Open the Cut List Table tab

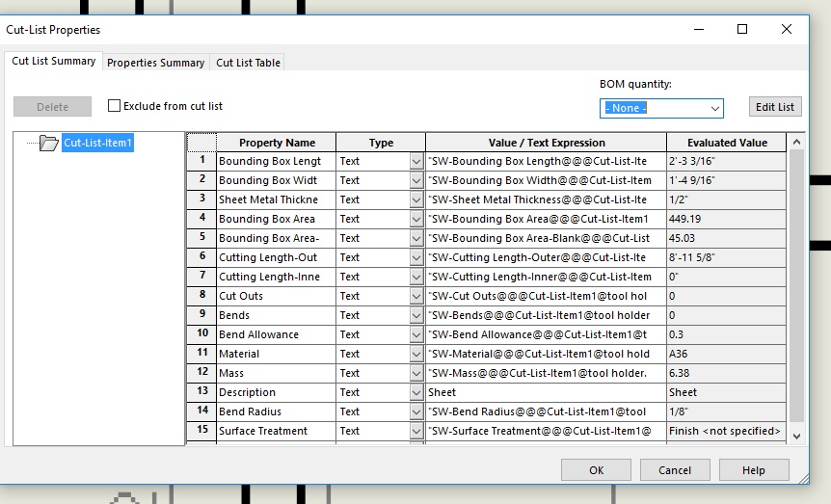click(248, 63)
